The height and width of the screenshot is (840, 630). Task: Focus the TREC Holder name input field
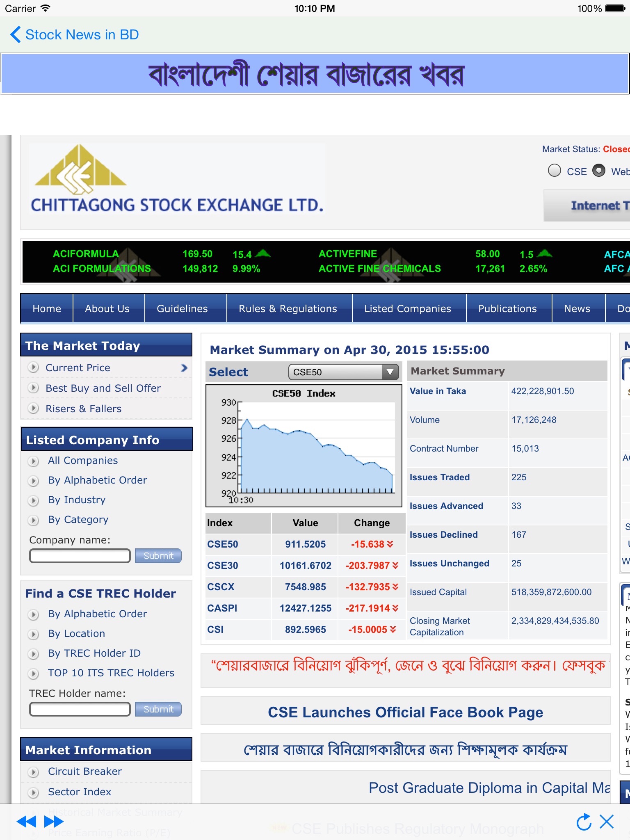pos(80,709)
